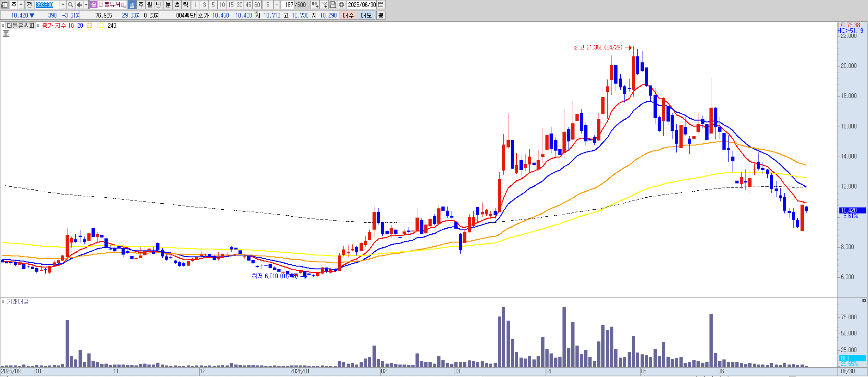
Task: Select the tick (틱) chart tab
Action: coord(186,5)
